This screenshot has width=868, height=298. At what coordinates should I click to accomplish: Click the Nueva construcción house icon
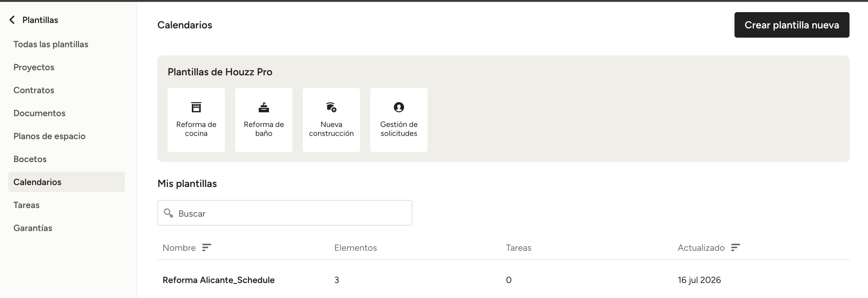pos(331,107)
